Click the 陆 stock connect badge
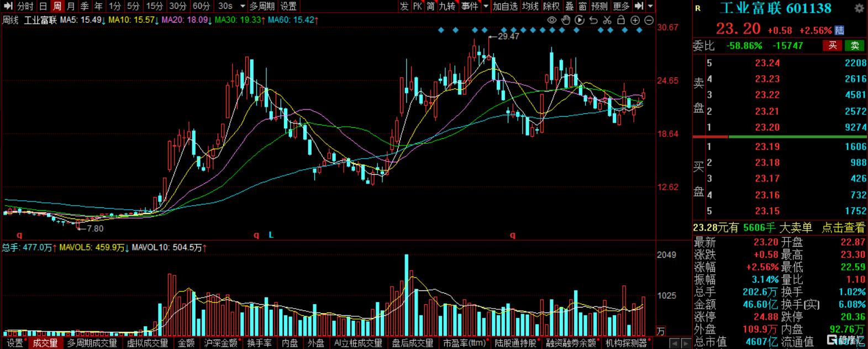Image resolution: width=868 pixels, height=349 pixels. tap(840, 30)
